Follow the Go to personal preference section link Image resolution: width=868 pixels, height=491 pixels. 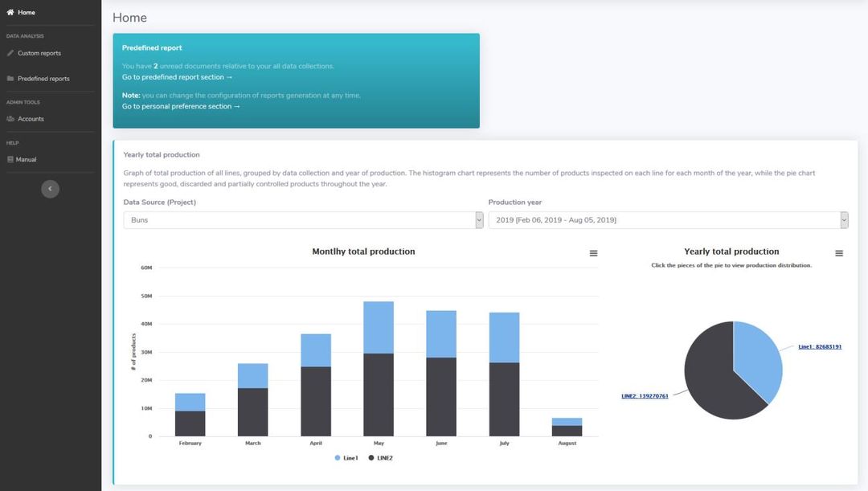tap(181, 105)
